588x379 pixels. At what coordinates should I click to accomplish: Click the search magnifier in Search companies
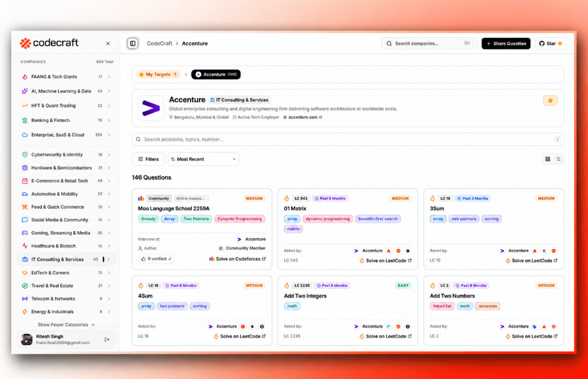[389, 44]
